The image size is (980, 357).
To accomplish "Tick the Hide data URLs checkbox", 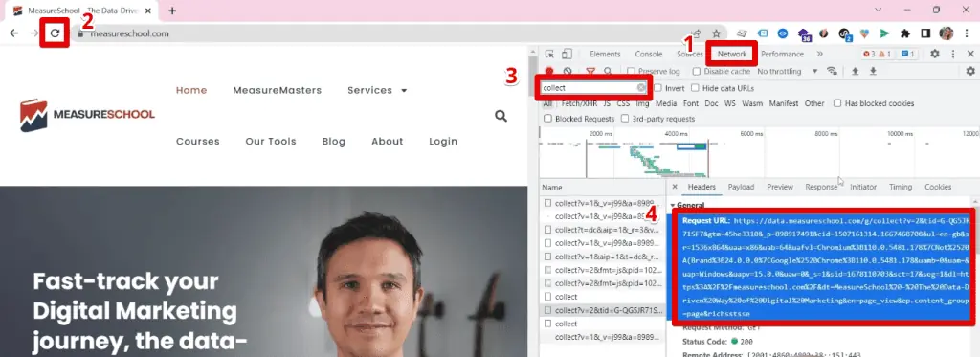I will [695, 88].
